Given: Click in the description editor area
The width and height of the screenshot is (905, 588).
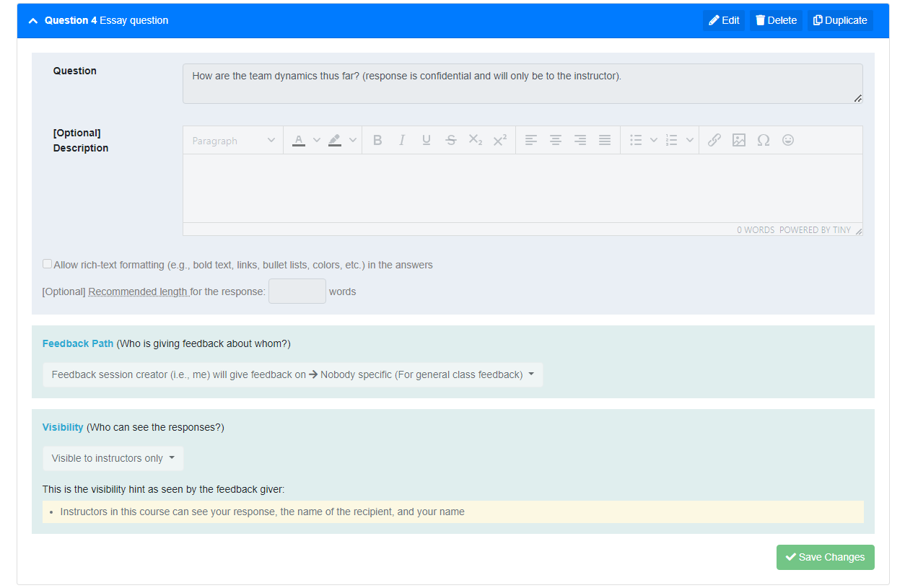Looking at the screenshot, I should [523, 188].
